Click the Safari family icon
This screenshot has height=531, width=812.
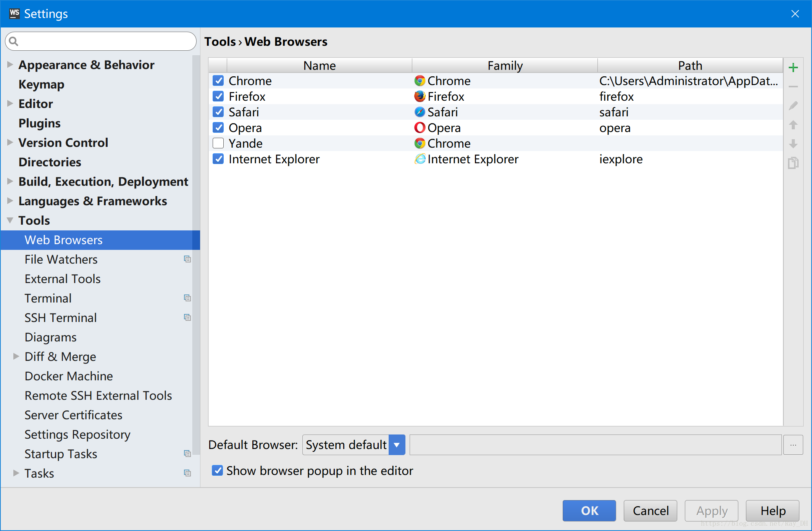click(x=420, y=112)
